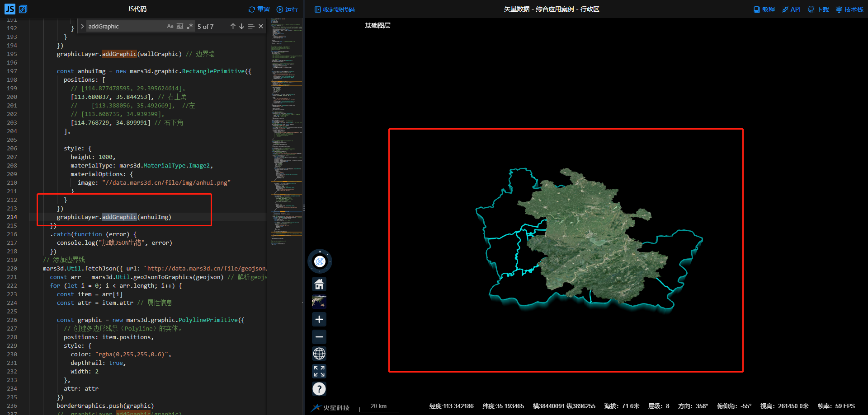Viewport: 868px width, 415px height.
Task: Toggle regular expression search option
Action: click(190, 26)
